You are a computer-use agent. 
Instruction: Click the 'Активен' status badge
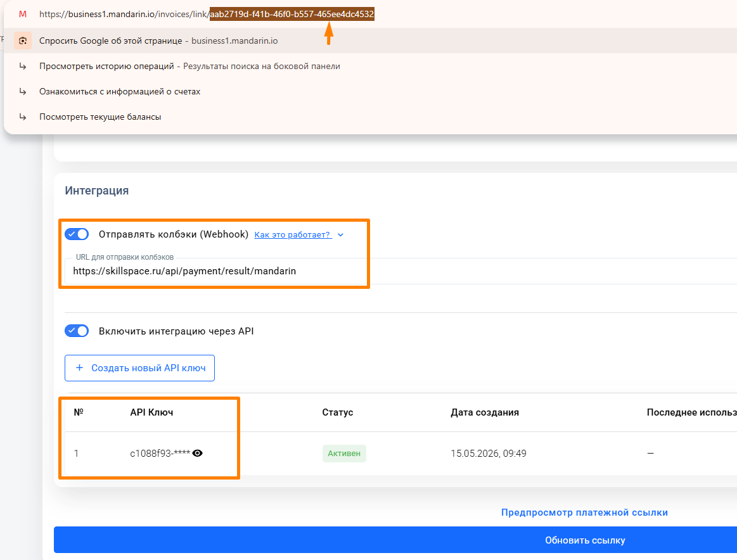344,454
